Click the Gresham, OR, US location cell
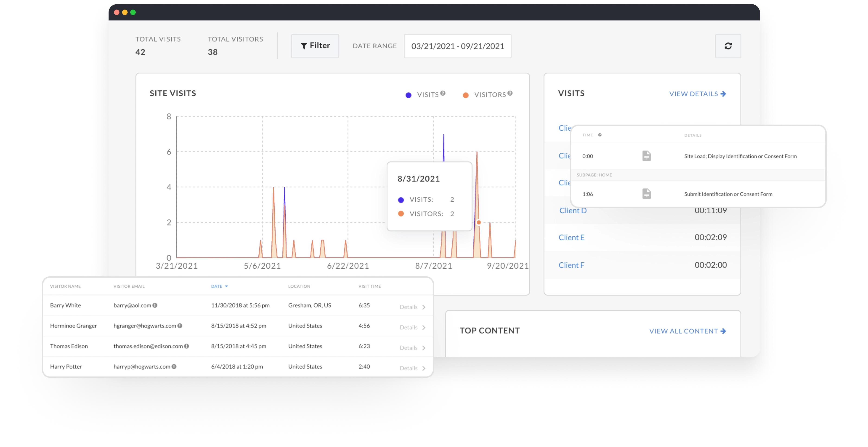Image resolution: width=868 pixels, height=447 pixels. tap(309, 305)
